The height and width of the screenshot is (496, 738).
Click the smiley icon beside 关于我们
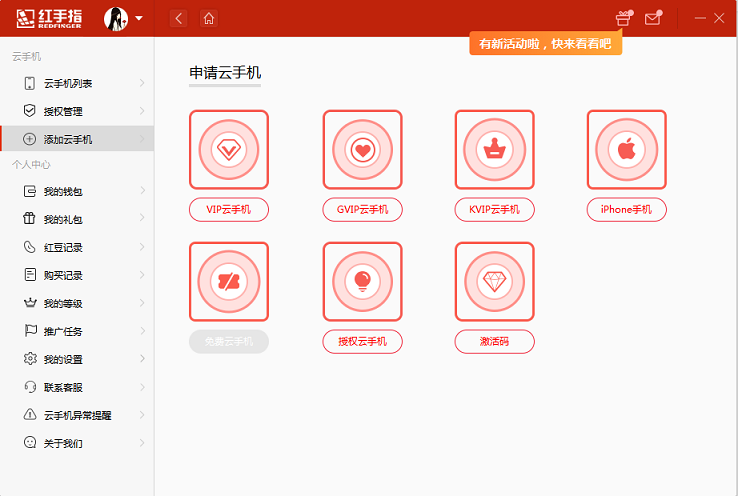click(30, 442)
